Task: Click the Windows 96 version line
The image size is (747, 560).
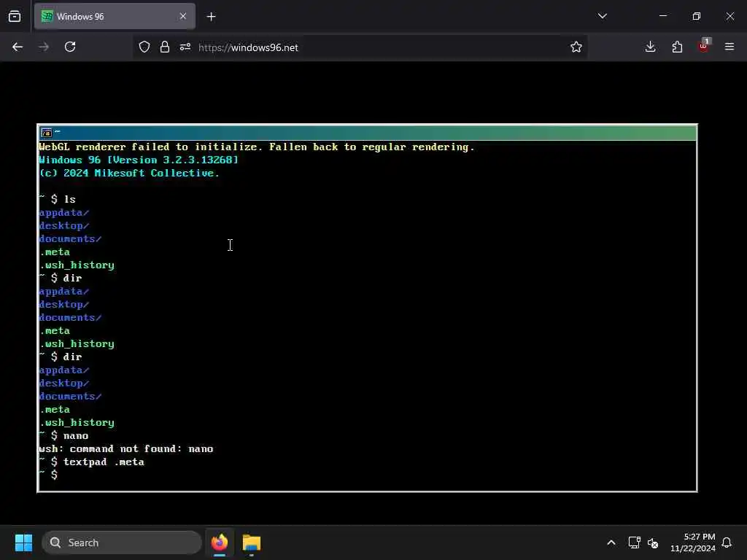Action: [x=138, y=160]
